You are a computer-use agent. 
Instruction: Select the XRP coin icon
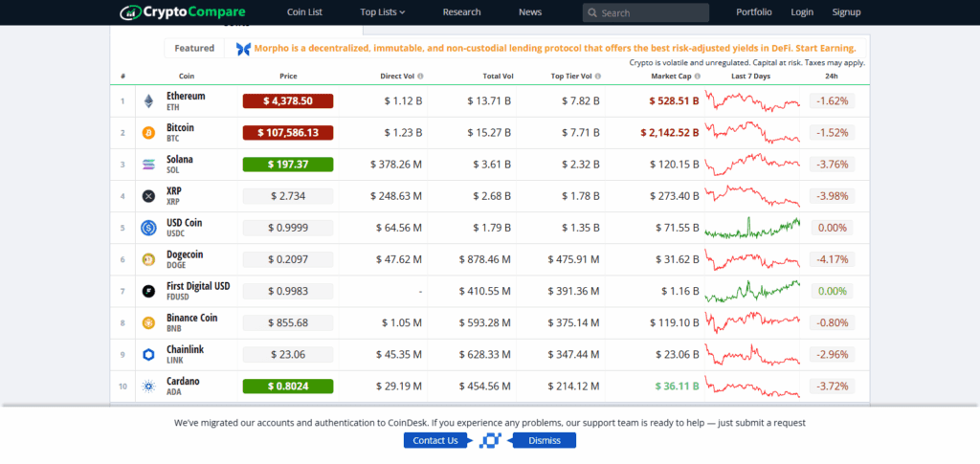[148, 196]
